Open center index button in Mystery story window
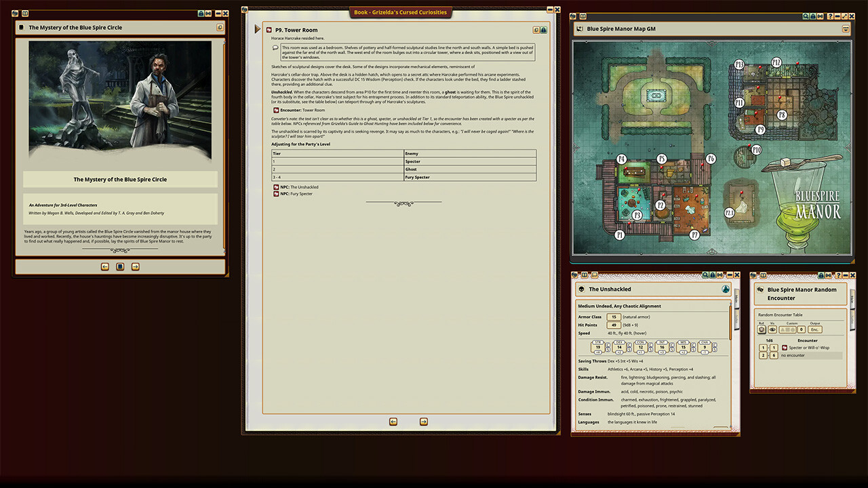 (x=120, y=267)
